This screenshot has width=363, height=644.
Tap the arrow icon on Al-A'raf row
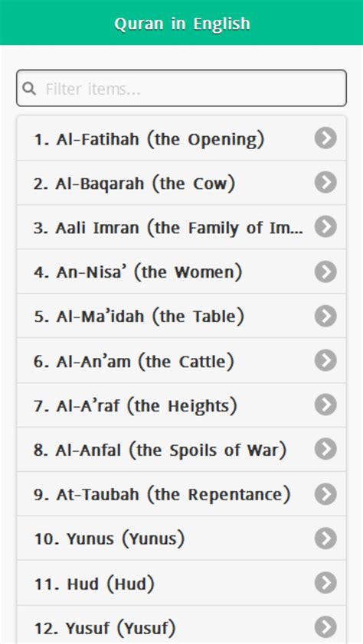pyautogui.click(x=325, y=405)
